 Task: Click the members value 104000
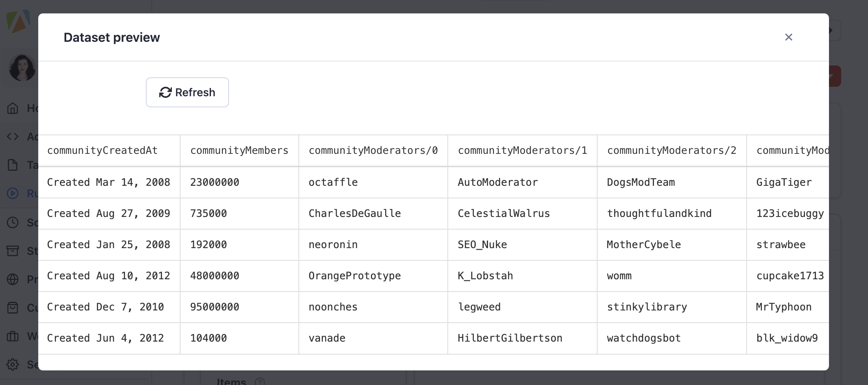point(239,338)
